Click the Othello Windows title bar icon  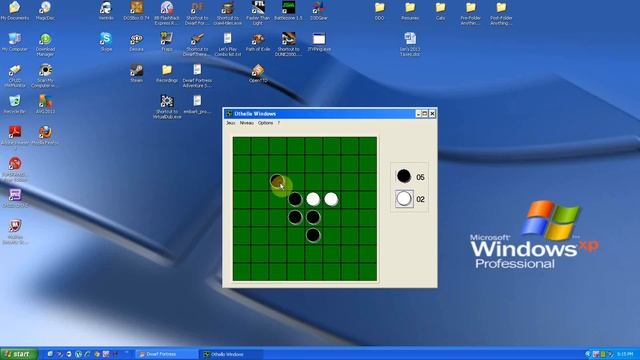pos(229,113)
